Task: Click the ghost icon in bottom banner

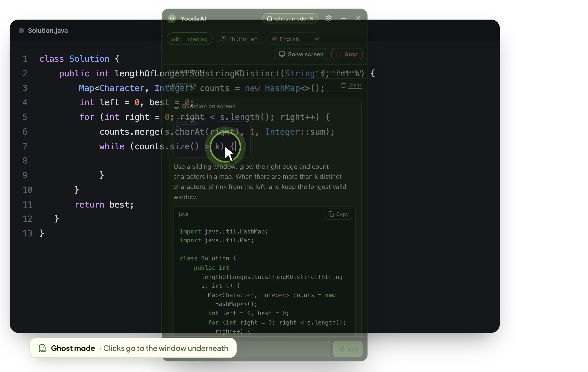Action: pyautogui.click(x=42, y=348)
